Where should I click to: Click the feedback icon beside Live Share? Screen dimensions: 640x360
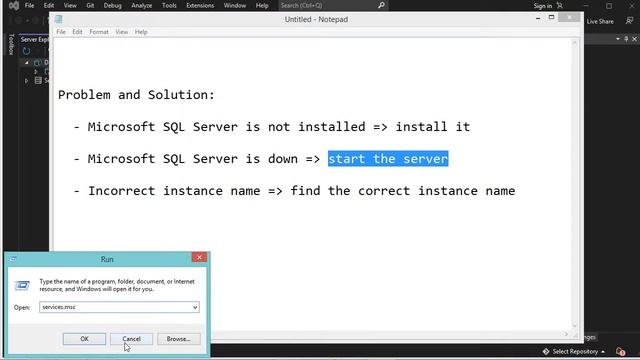click(629, 21)
